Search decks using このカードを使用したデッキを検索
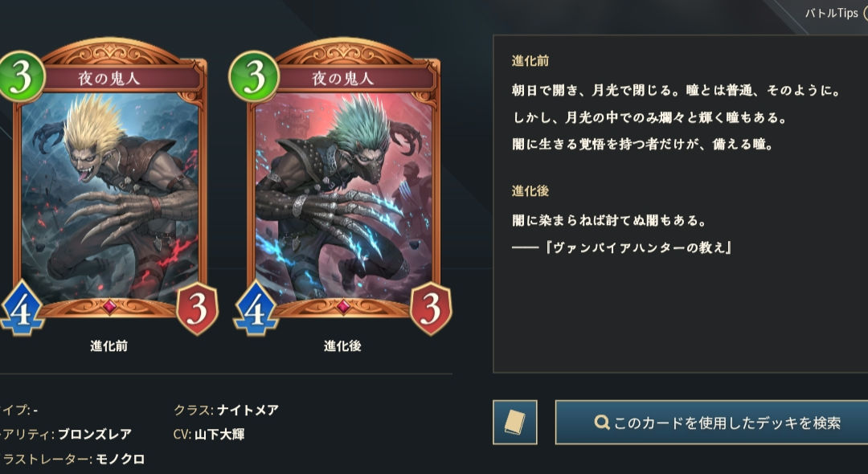 pyautogui.click(x=712, y=422)
